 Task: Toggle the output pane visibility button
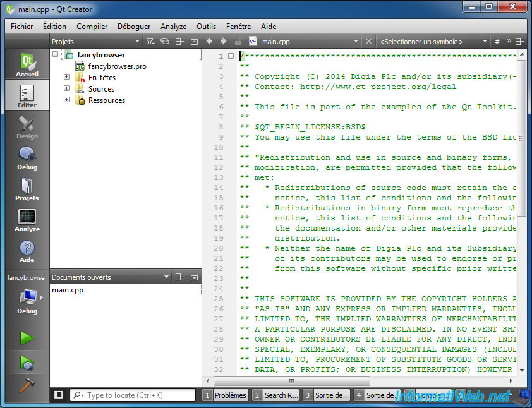[58, 395]
